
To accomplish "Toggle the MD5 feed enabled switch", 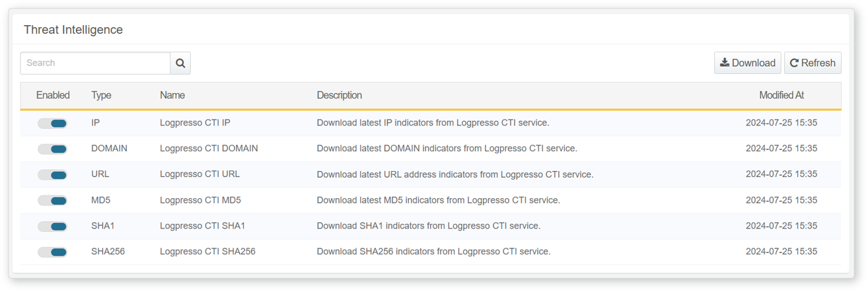I will [52, 201].
